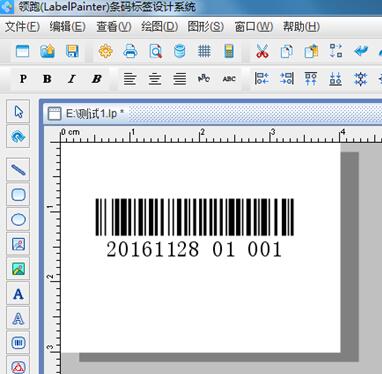Toggle the grid display icon
This screenshot has height=374, width=382.
tap(204, 51)
